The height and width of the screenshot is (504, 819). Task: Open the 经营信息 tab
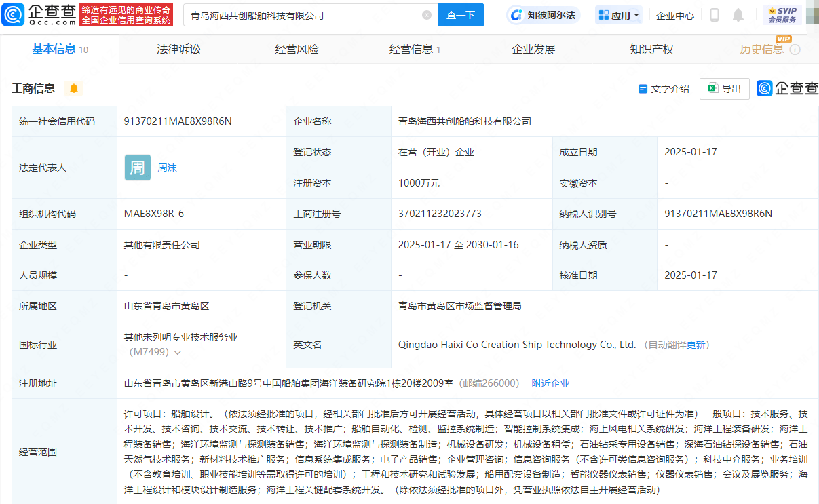tap(410, 49)
